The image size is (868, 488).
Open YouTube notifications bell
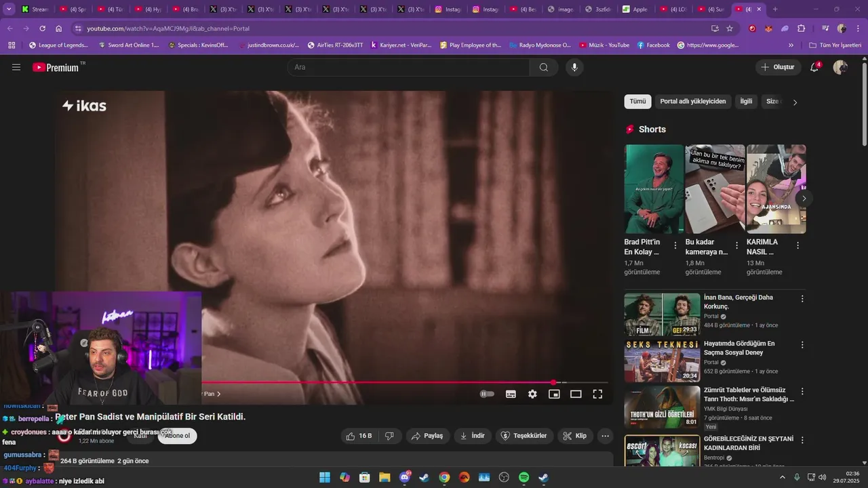pos(814,67)
